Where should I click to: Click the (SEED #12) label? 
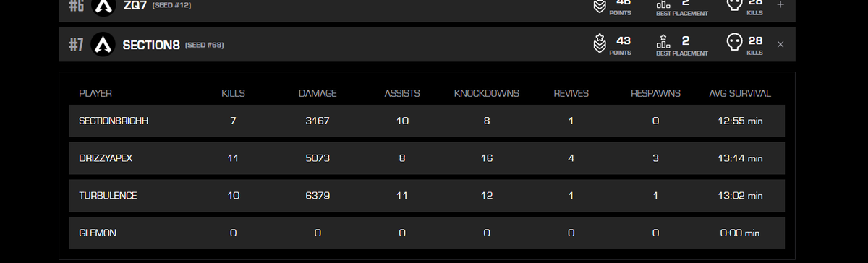click(172, 5)
